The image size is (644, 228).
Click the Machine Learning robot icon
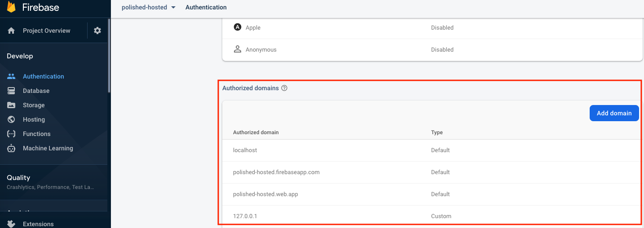click(12, 148)
